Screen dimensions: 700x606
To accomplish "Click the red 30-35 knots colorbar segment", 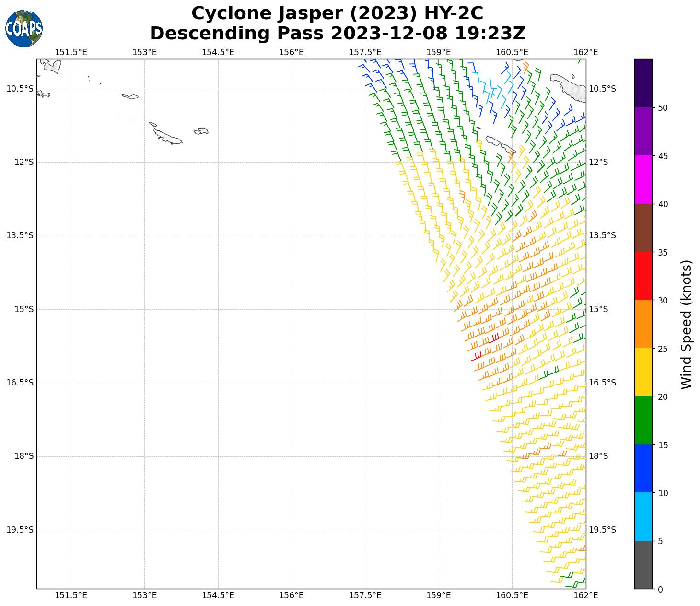I will coord(643,276).
